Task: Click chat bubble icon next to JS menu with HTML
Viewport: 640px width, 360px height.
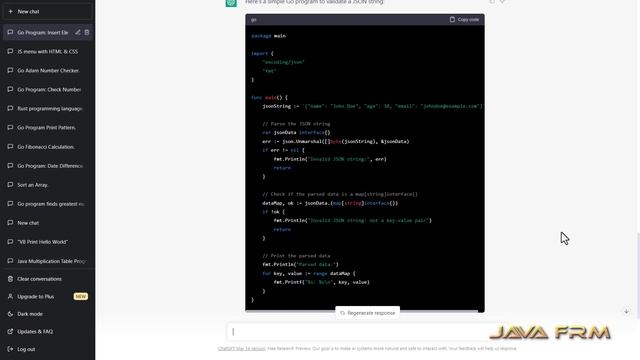Action: pos(10,51)
